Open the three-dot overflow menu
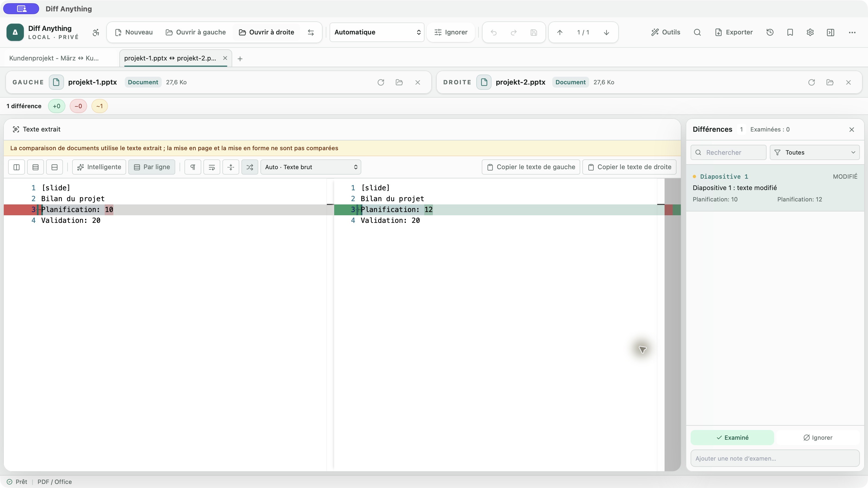The image size is (868, 488). [x=852, y=32]
